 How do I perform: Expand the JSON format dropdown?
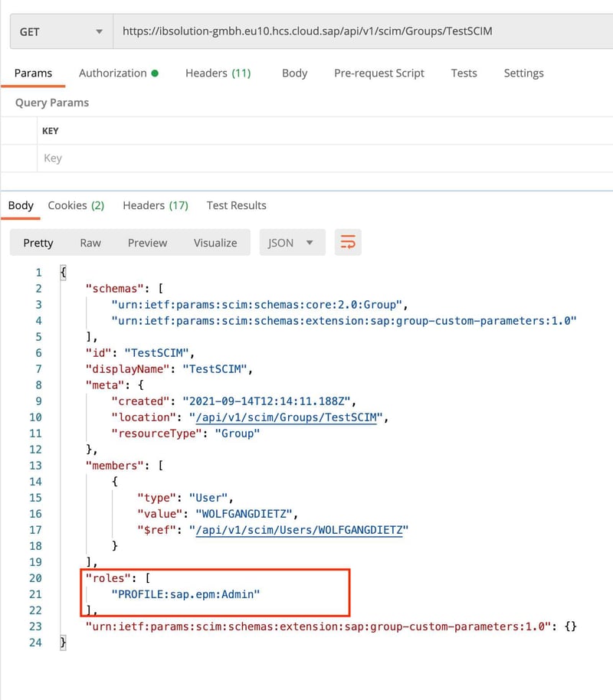tap(292, 243)
